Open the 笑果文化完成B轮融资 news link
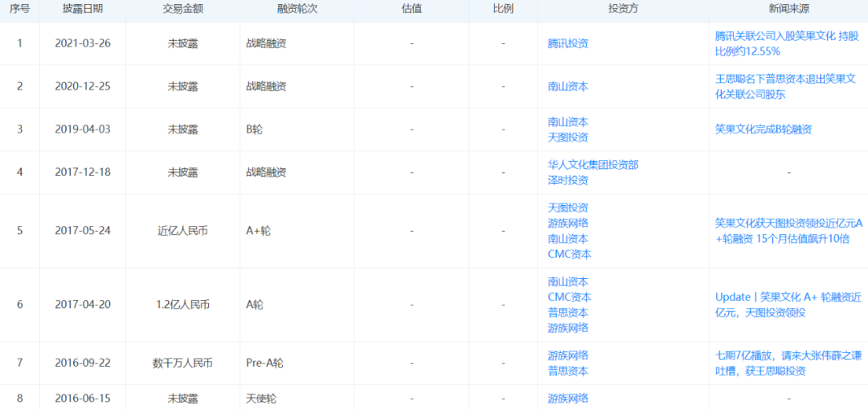This screenshot has width=868, height=410. coord(763,129)
